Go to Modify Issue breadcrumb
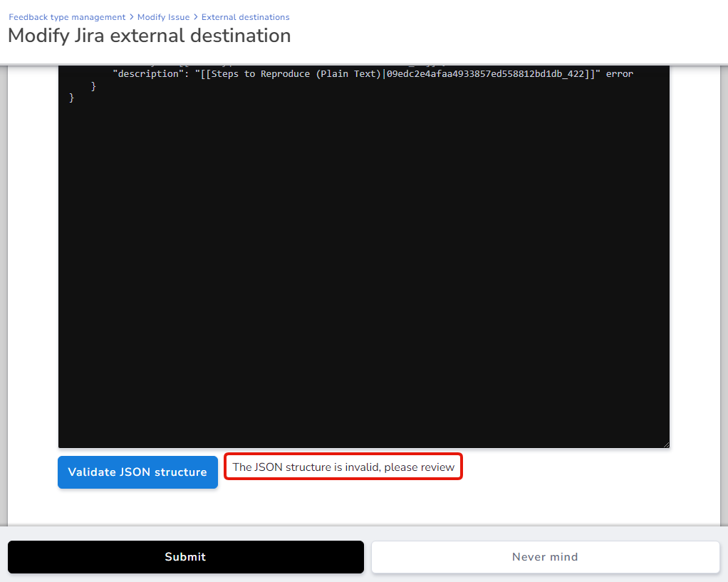Image resolution: width=728 pixels, height=582 pixels. pos(163,17)
